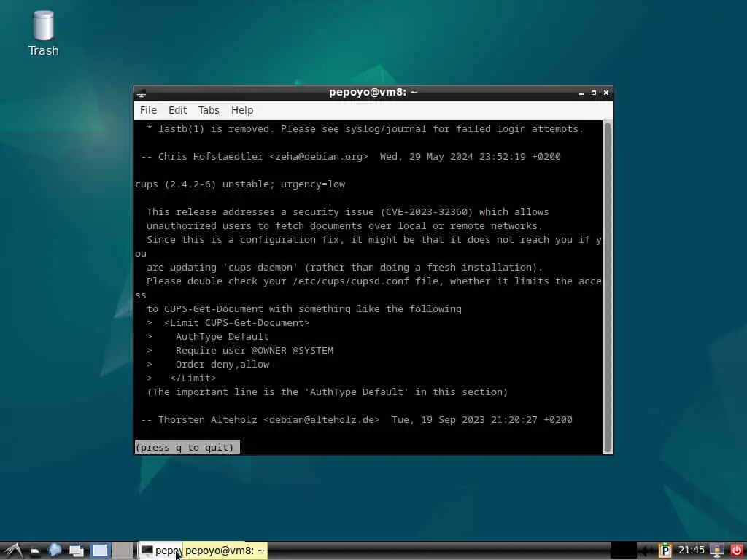Screen dimensions: 747x560
Task: Close the pepoyo@vm8 terminal window
Action: coord(606,93)
